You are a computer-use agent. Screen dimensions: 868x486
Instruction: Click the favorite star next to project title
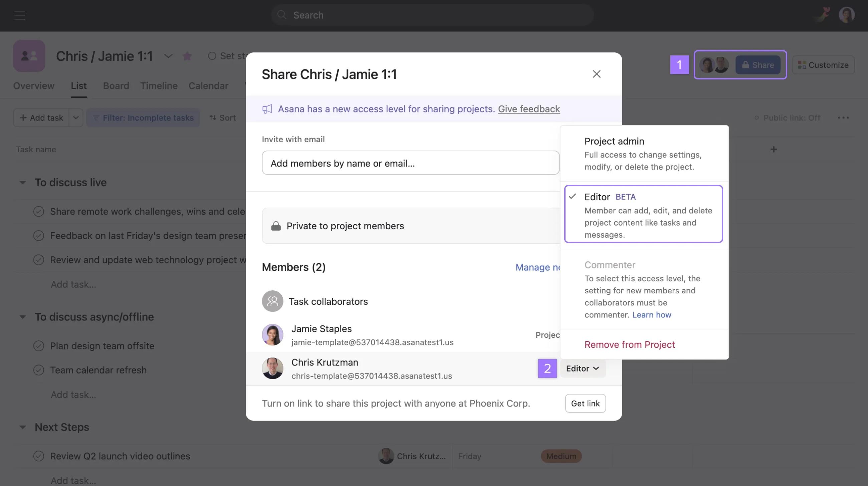(x=187, y=56)
